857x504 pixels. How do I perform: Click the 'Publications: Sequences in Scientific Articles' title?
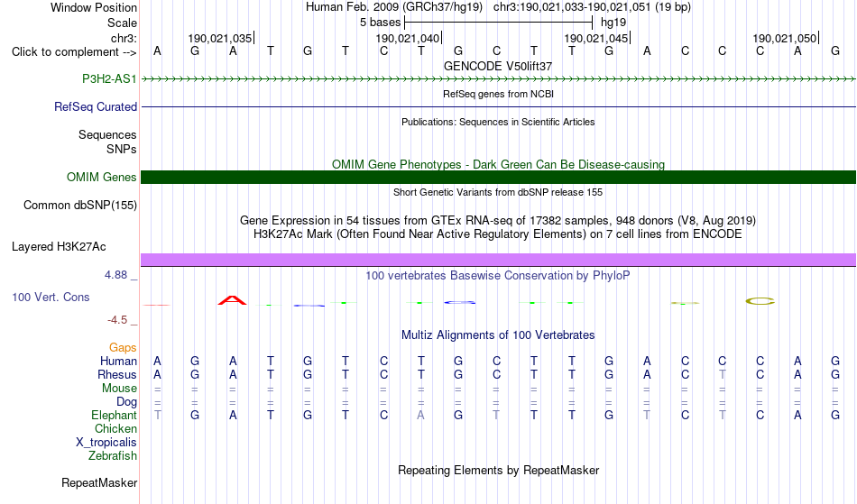(x=498, y=122)
